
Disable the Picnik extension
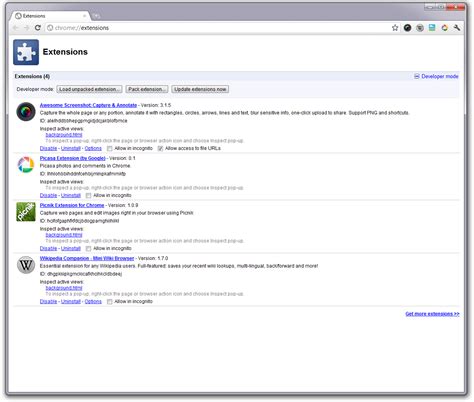[x=48, y=248]
